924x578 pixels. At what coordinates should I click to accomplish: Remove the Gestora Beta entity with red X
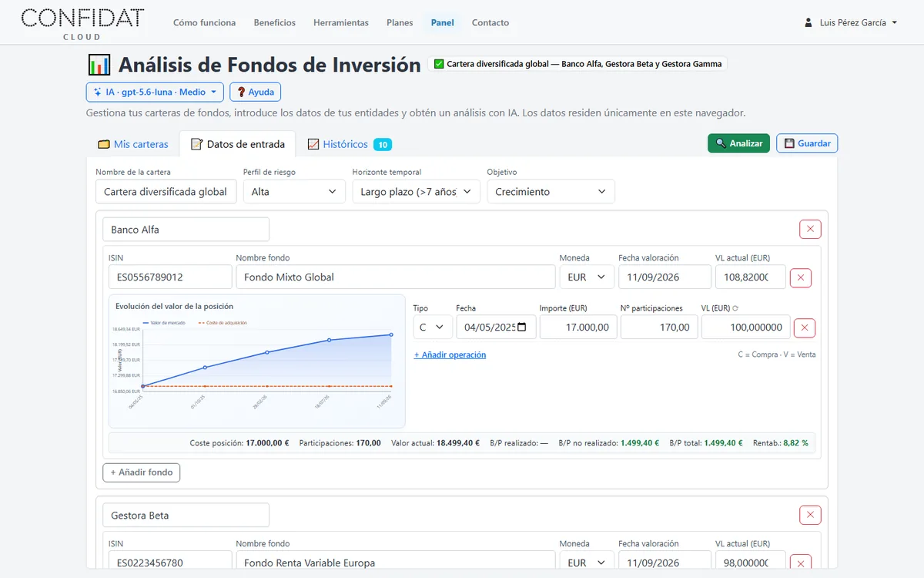tap(810, 515)
